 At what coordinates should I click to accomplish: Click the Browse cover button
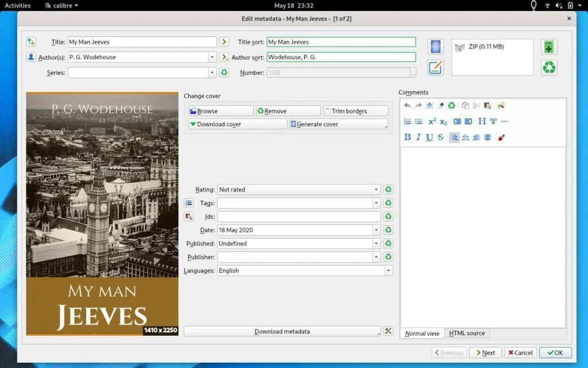point(221,111)
